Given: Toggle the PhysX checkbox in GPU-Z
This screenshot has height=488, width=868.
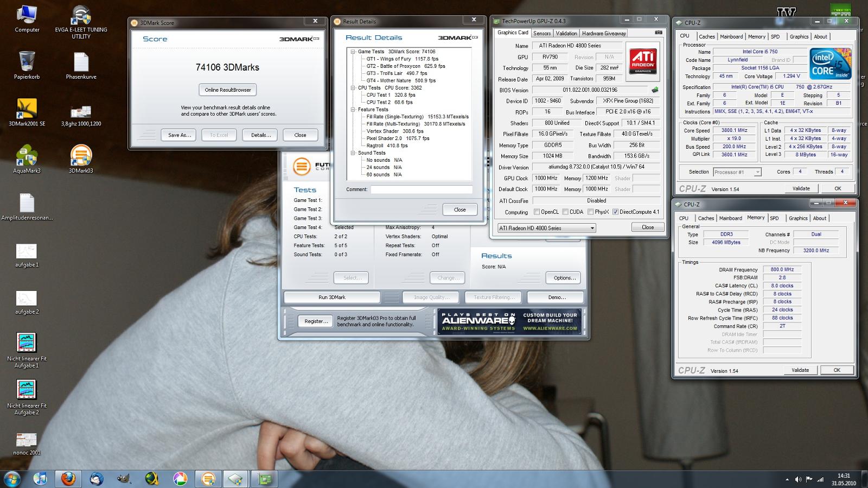Looking at the screenshot, I should coord(590,212).
